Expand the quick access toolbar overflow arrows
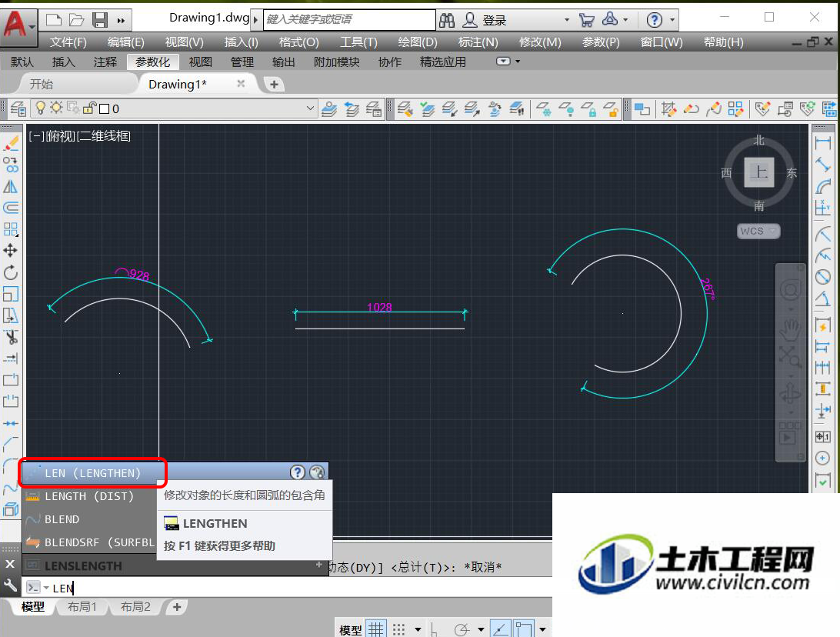Screen dimensions: 840x637 click(x=121, y=21)
